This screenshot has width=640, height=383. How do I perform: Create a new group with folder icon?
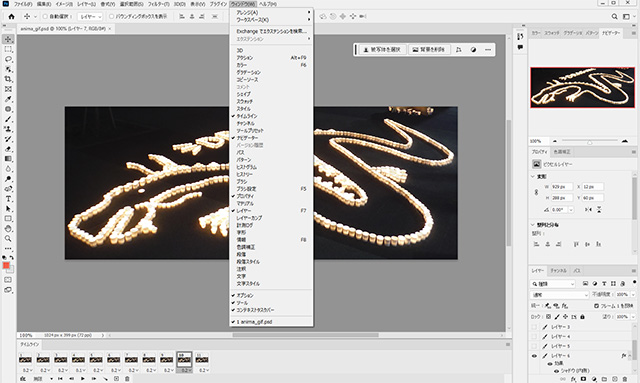[604, 379]
